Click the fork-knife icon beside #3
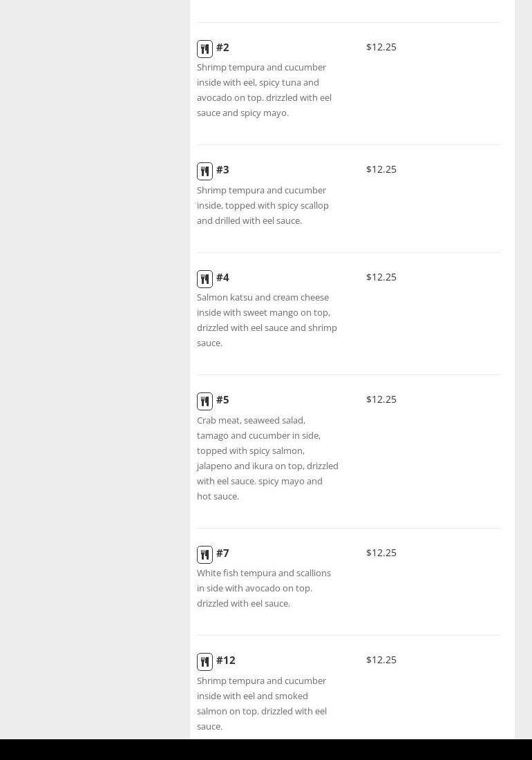Screen dimensions: 532x760 pyautogui.click(x=205, y=171)
